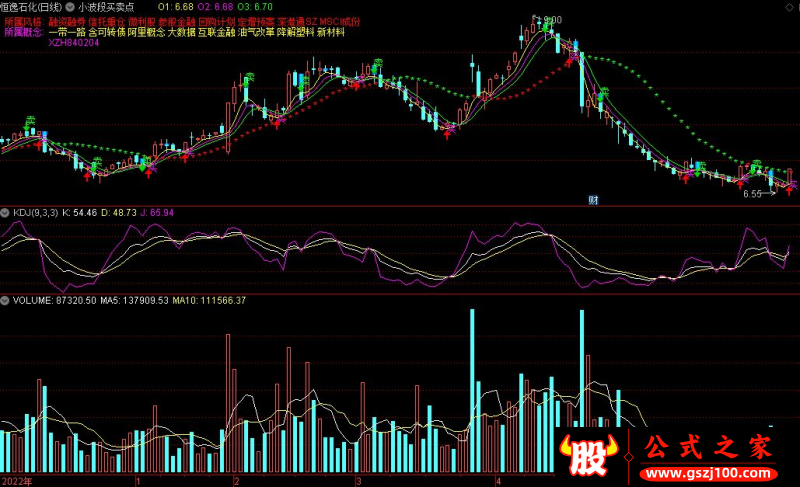Image resolution: width=800 pixels, height=487 pixels.
Task: Click the 定增预案 style tag
Action: click(256, 22)
